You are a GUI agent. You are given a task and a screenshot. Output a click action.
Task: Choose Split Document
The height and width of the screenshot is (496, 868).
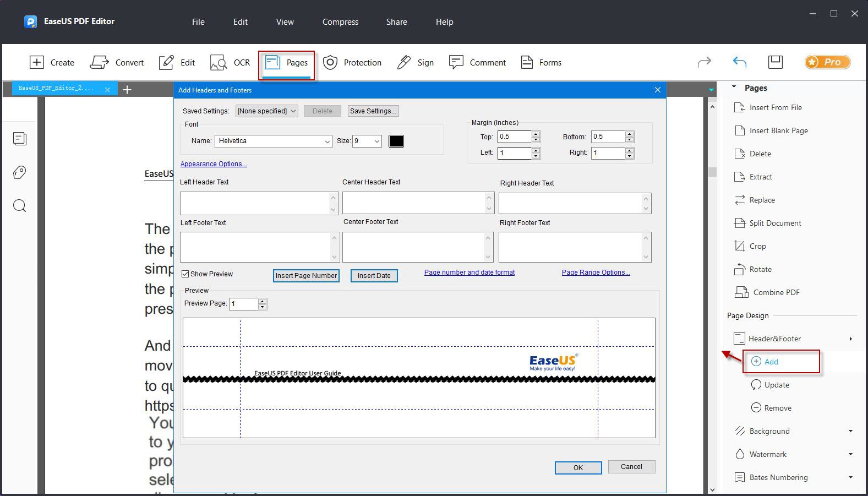pyautogui.click(x=768, y=223)
